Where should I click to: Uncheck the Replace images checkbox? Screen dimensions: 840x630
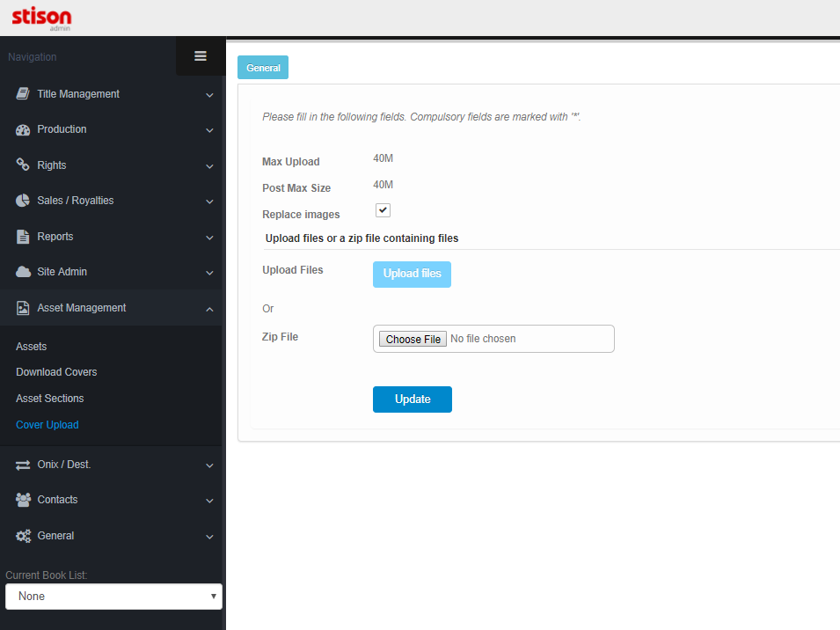point(383,210)
